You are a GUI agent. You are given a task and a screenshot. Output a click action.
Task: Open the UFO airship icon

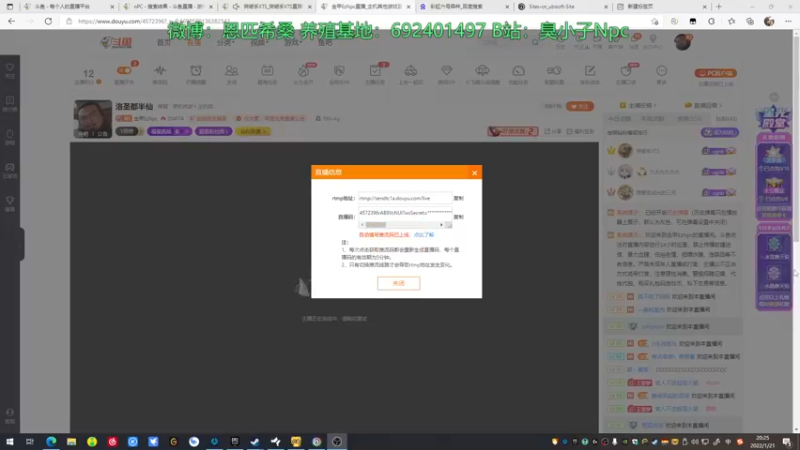click(482, 73)
